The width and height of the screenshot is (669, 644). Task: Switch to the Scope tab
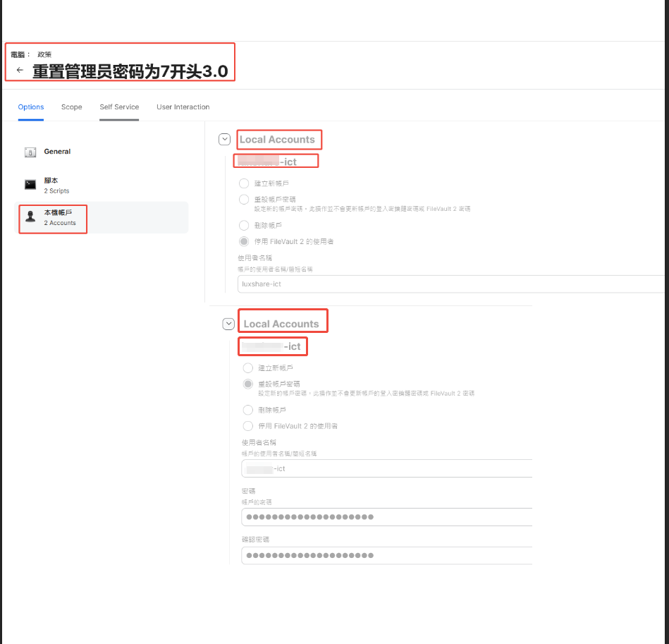coord(71,107)
